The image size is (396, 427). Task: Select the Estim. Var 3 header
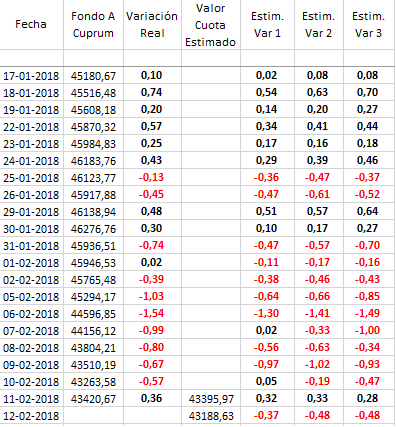coord(369,24)
